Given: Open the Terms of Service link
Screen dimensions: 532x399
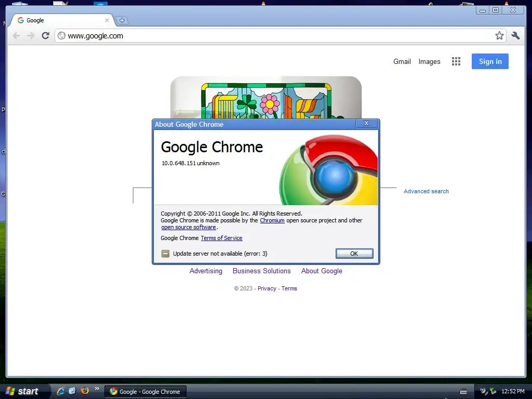Looking at the screenshot, I should click(221, 238).
